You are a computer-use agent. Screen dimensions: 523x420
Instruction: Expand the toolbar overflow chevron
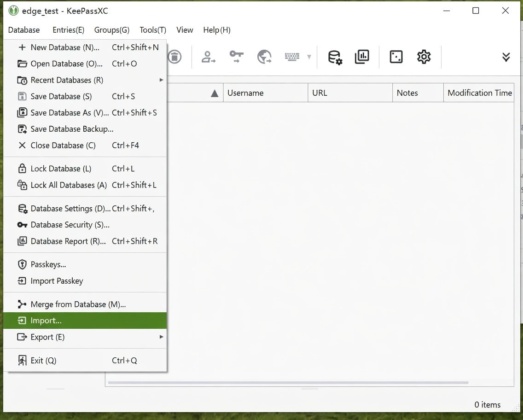point(506,57)
